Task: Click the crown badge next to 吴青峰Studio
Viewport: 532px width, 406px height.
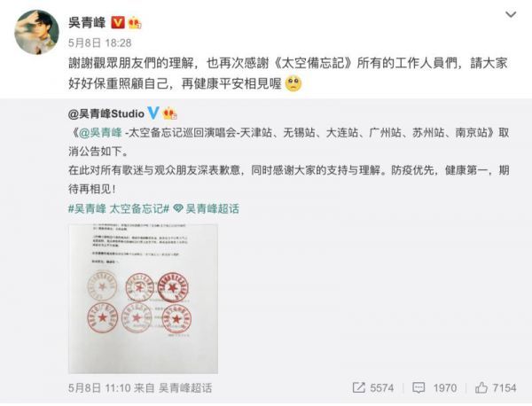Action: pos(170,113)
